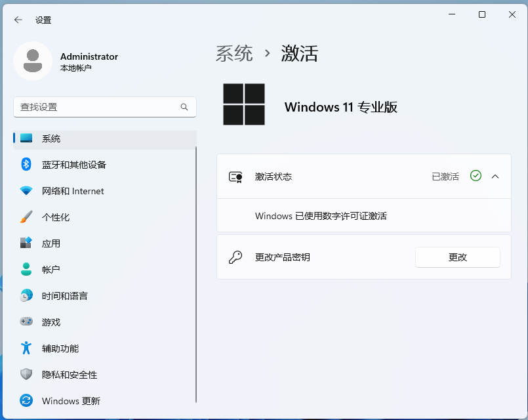Go back with the arrow icon
Viewport: 528px width, 420px height.
coord(18,20)
